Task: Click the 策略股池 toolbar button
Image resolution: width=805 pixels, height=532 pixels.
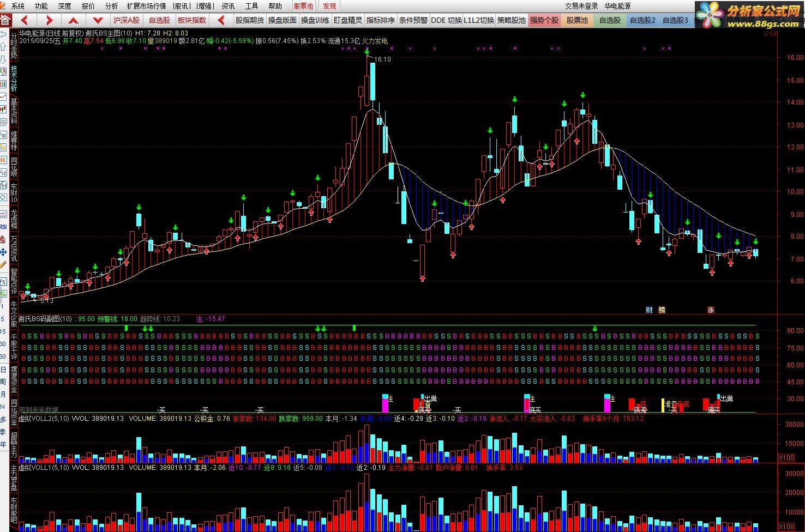Action: pos(512,20)
